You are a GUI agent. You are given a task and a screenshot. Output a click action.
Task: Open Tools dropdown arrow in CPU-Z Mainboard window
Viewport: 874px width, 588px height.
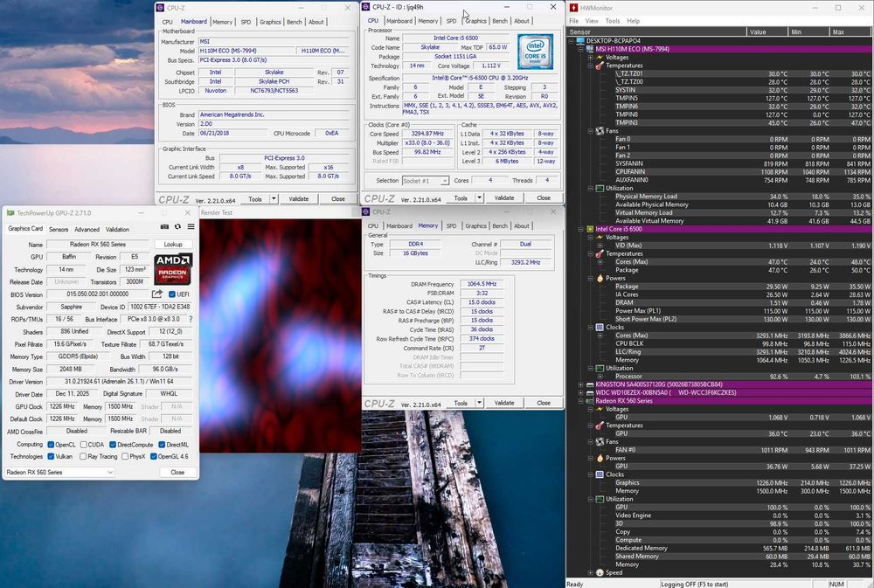point(274,198)
